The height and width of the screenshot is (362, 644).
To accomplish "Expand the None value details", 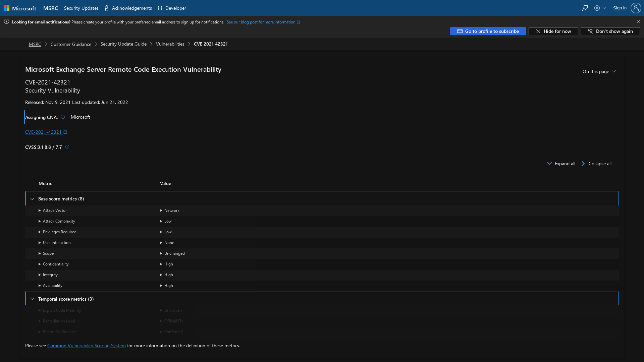I will coord(167,243).
